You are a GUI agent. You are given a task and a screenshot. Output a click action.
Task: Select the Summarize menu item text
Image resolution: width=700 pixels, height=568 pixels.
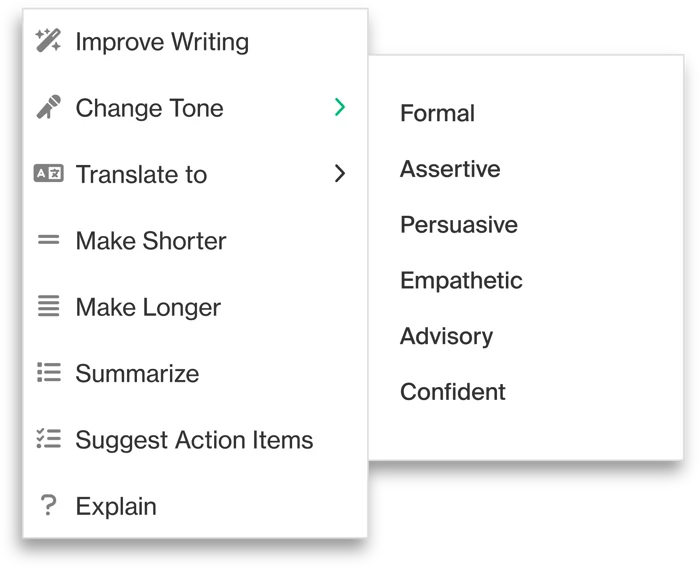(137, 373)
